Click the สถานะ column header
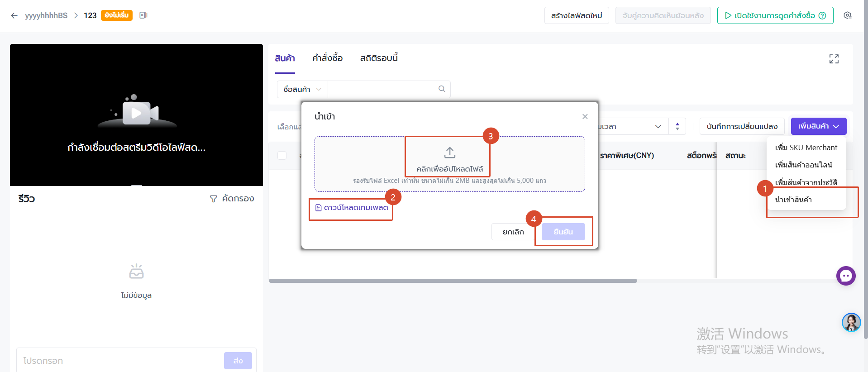 click(x=735, y=155)
